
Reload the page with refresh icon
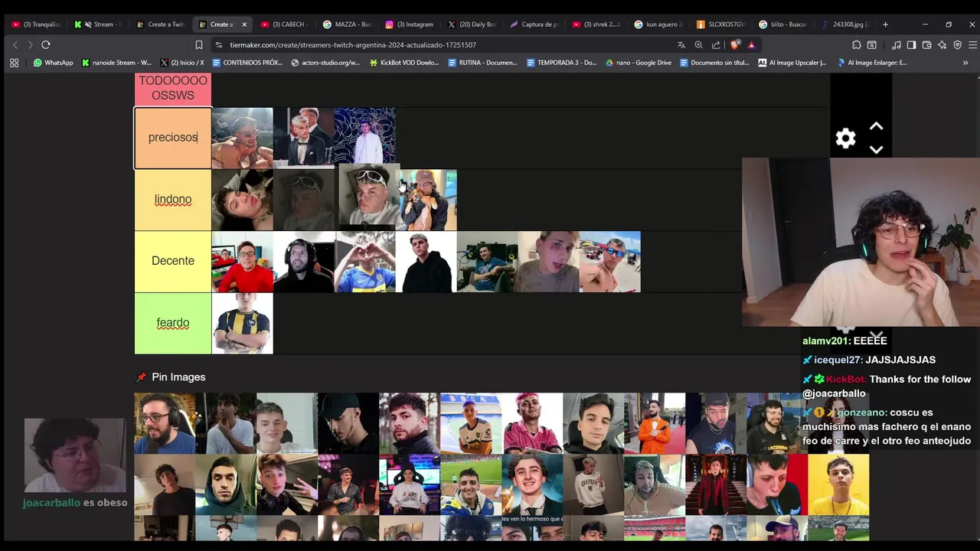(x=46, y=45)
